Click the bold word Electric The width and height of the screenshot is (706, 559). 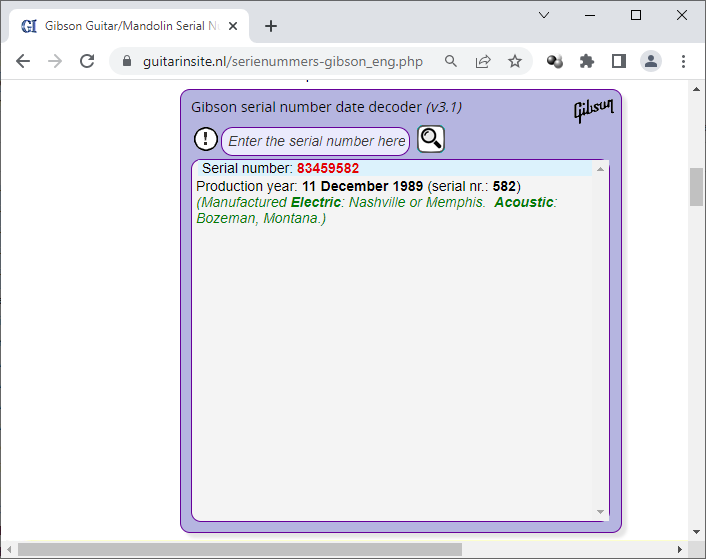[316, 202]
